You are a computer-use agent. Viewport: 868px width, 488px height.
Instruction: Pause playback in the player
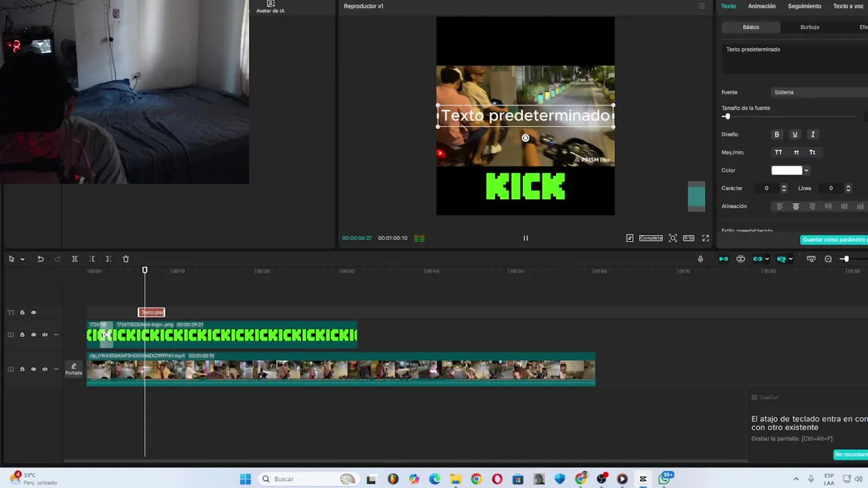point(526,238)
